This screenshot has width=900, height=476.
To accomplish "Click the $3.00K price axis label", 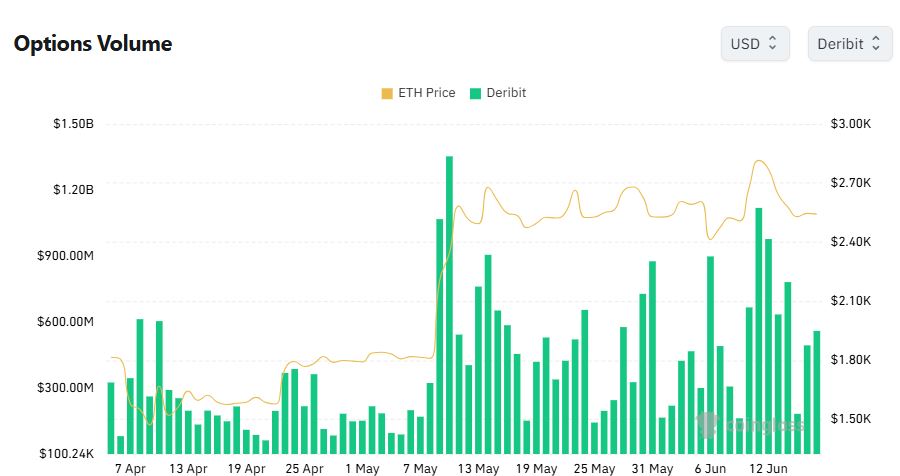I will [851, 124].
